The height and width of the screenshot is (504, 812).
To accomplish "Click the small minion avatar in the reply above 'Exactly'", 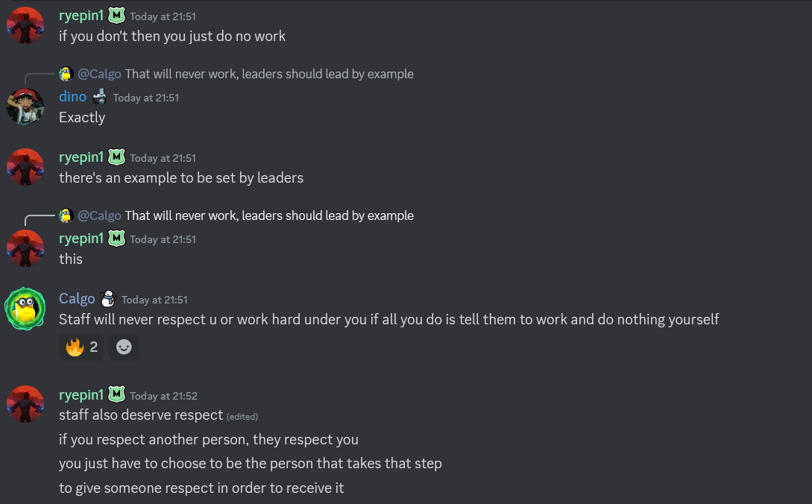I will [x=66, y=74].
